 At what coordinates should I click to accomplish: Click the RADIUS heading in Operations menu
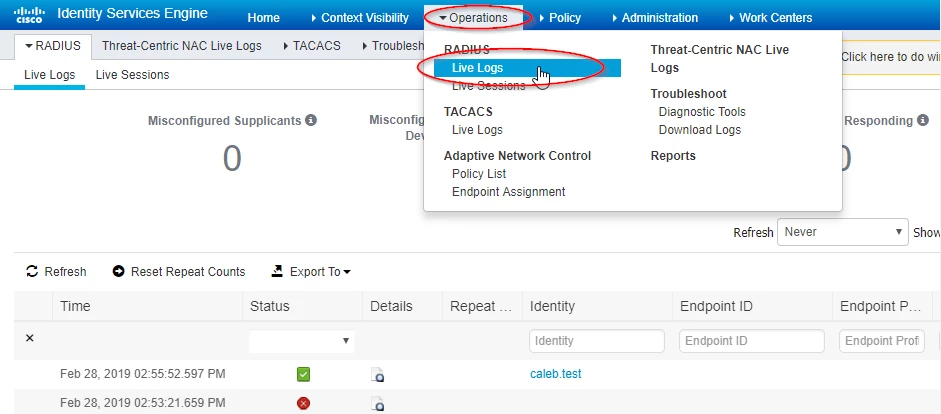tap(467, 49)
